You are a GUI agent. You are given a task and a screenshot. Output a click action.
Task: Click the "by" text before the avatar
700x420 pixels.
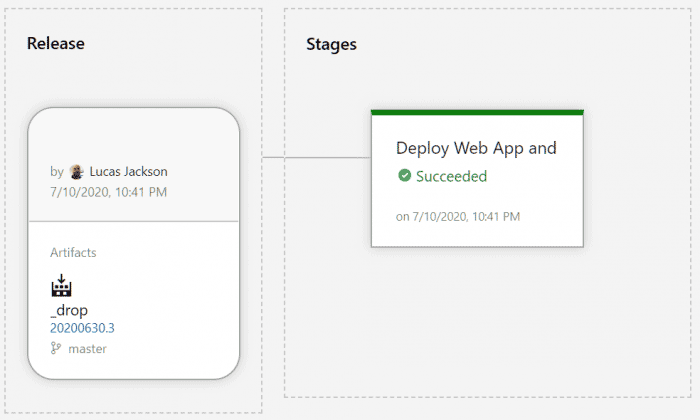[x=57, y=172]
